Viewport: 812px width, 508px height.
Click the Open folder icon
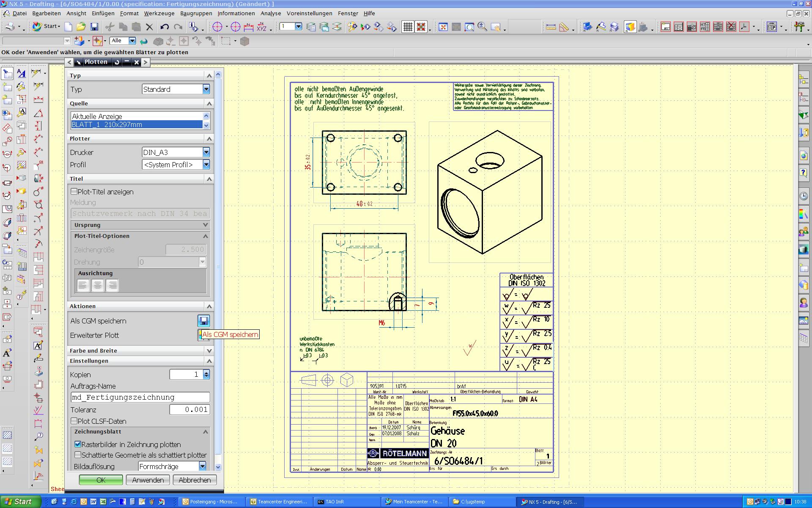[x=81, y=27]
